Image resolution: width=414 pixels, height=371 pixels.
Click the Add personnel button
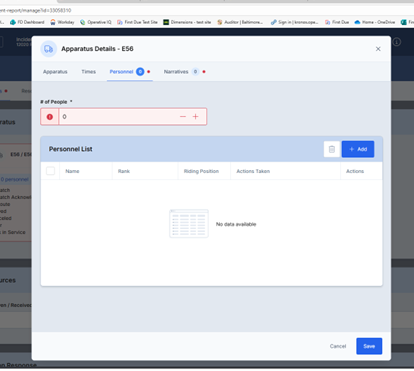[358, 149]
